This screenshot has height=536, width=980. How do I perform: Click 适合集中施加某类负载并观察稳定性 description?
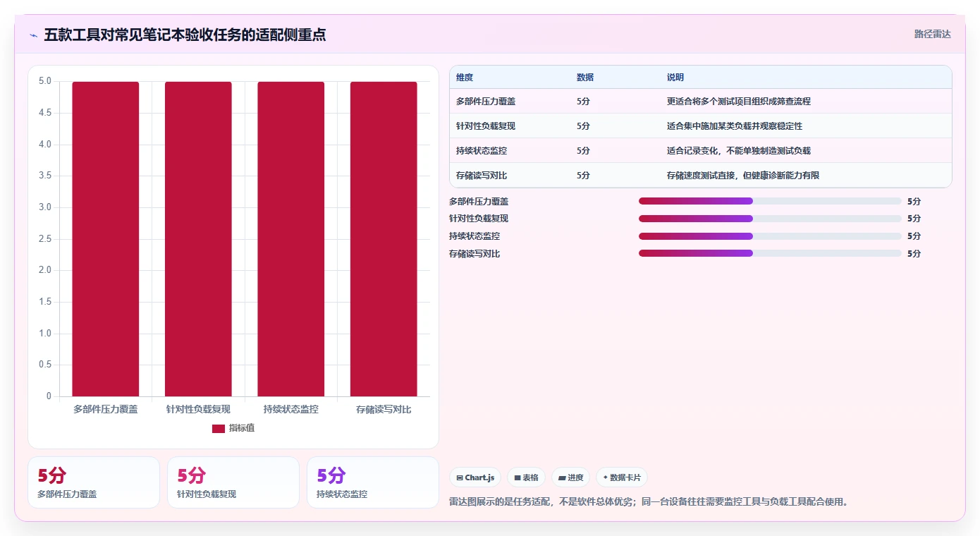(x=735, y=126)
